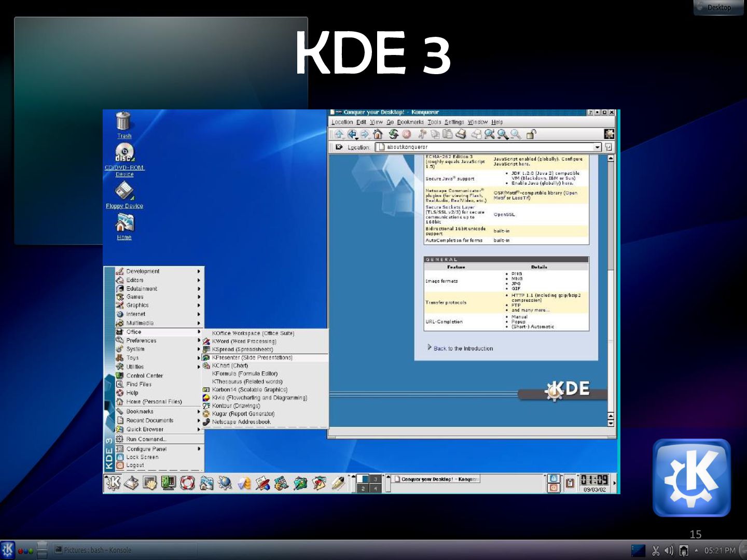
Task: Click the Desktop toolbox button at top right
Action: coord(718,7)
